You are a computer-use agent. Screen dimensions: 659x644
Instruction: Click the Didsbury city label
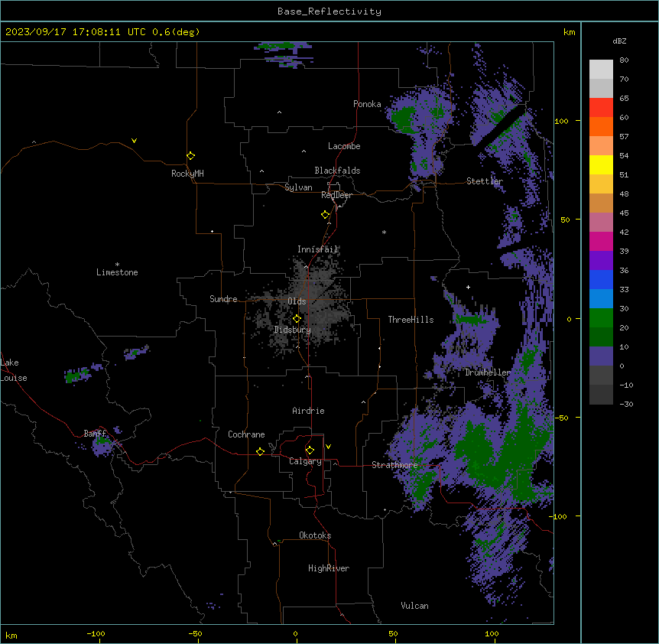[x=293, y=330]
